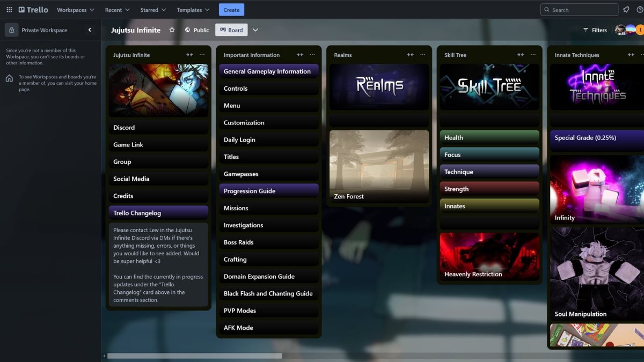Click the horizontal board scrollbar
The image size is (644, 362).
click(x=194, y=356)
